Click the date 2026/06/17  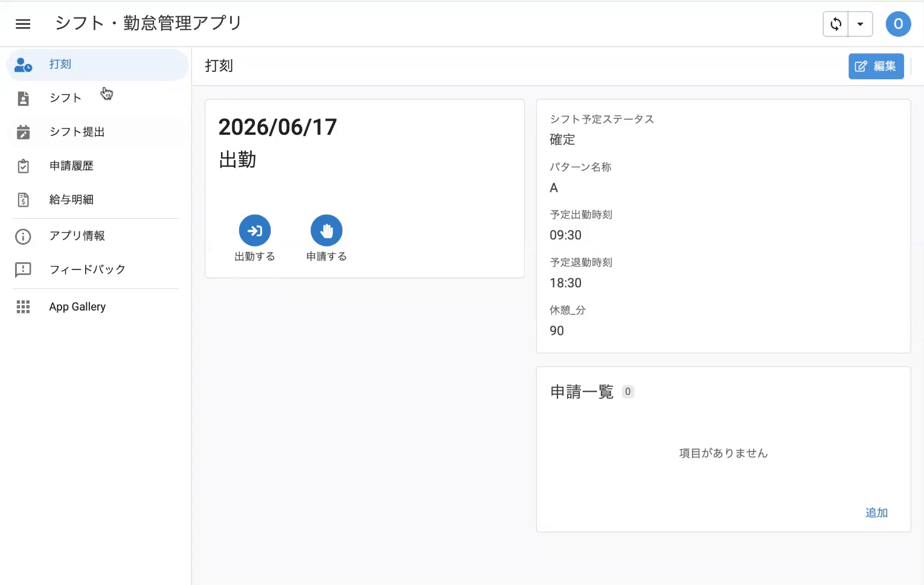[278, 128]
